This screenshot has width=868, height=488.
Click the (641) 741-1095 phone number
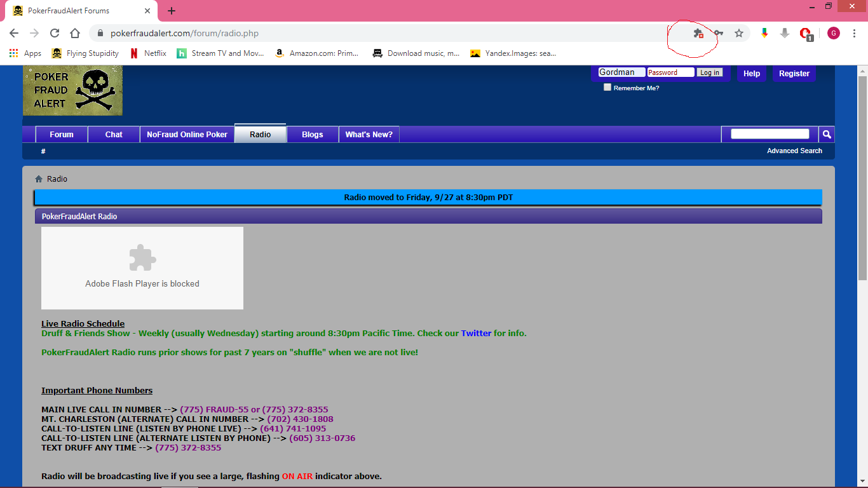point(293,428)
